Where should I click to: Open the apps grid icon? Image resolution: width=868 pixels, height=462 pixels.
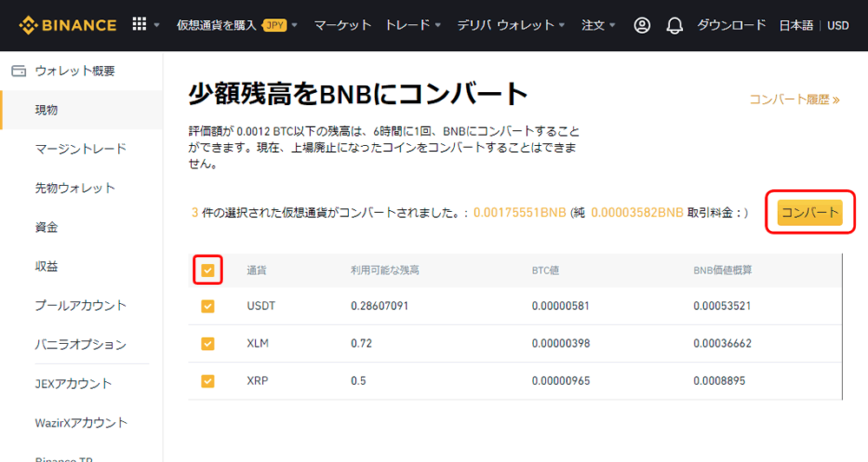[x=140, y=23]
